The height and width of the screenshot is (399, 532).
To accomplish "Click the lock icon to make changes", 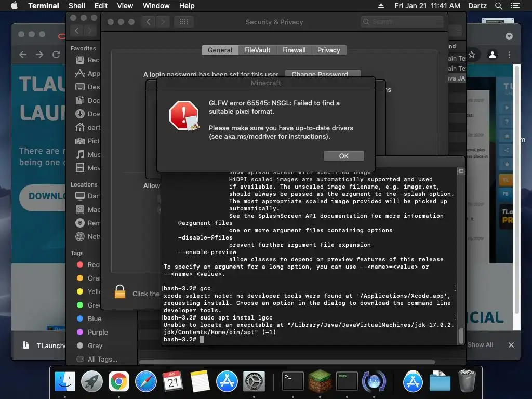I will click(x=120, y=292).
